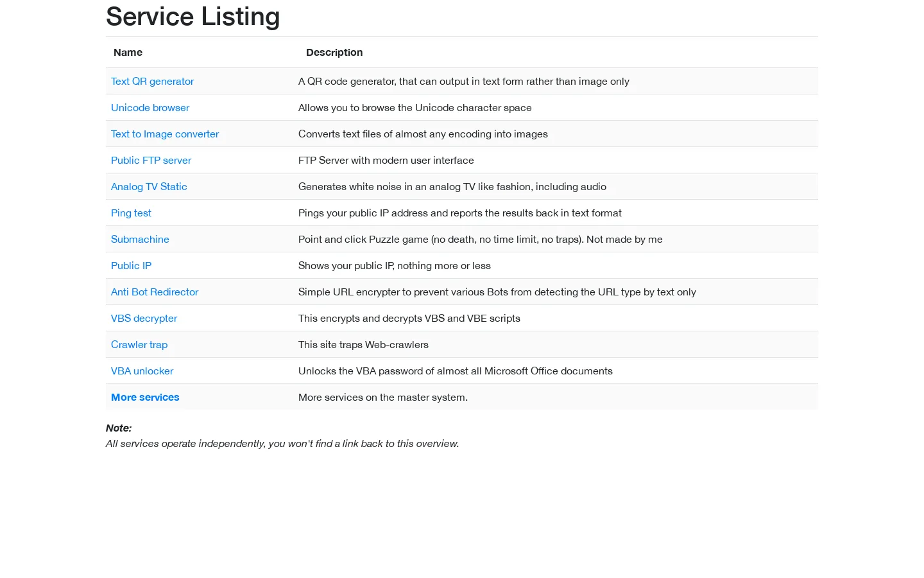Click the Name column header
924x578 pixels.
pyautogui.click(x=128, y=53)
